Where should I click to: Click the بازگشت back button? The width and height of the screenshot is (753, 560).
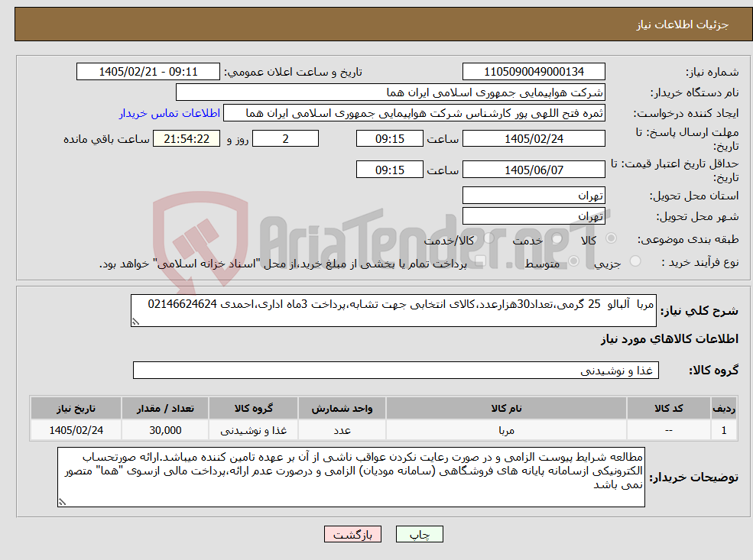(x=352, y=534)
